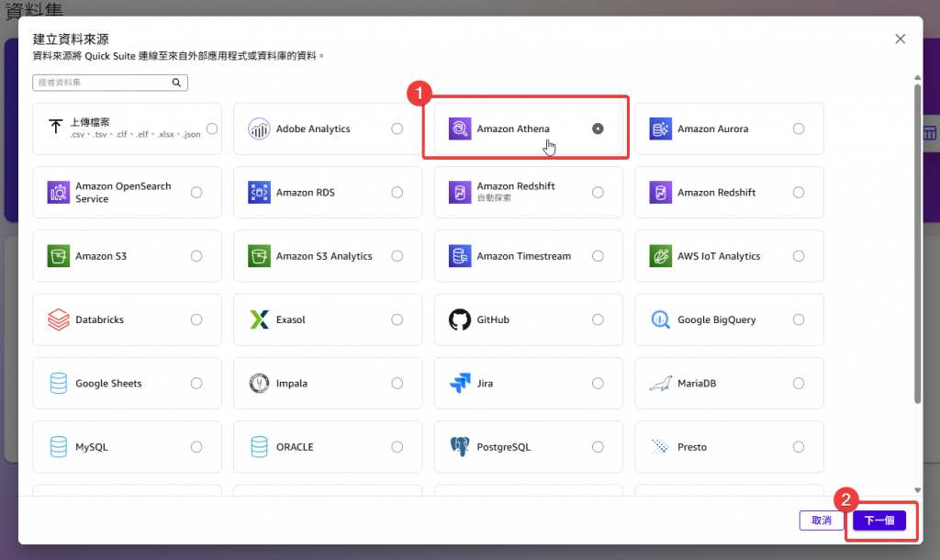Click the 搜尋資料集 search field

(x=110, y=83)
